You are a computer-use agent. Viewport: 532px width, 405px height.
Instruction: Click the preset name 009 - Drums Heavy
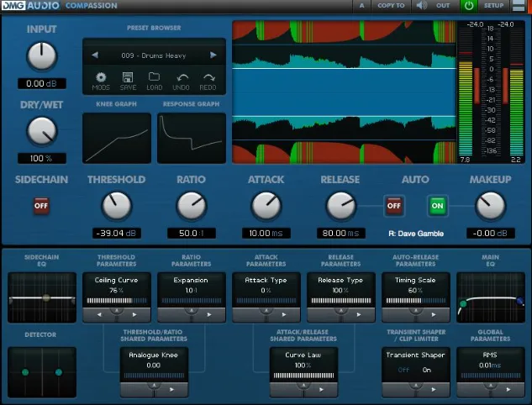click(154, 55)
